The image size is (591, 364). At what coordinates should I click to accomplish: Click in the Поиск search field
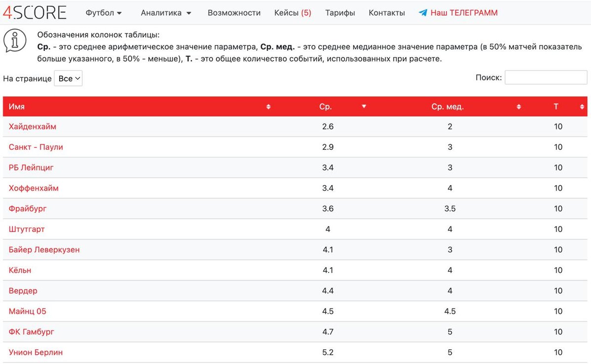(x=546, y=77)
